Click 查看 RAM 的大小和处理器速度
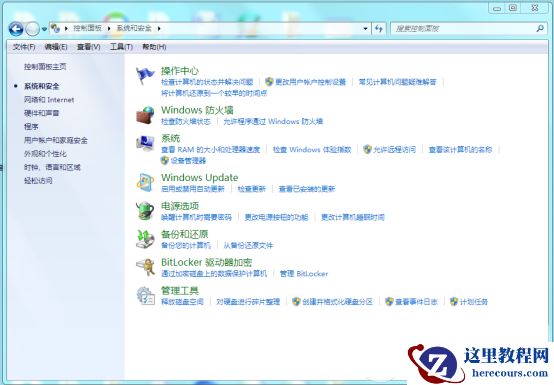The image size is (554, 385). 211,149
